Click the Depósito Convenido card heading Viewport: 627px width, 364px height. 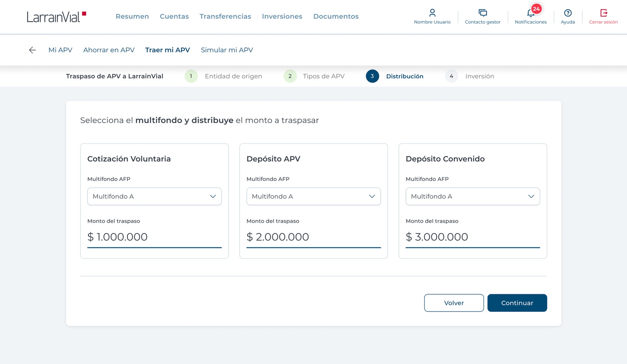pos(445,159)
